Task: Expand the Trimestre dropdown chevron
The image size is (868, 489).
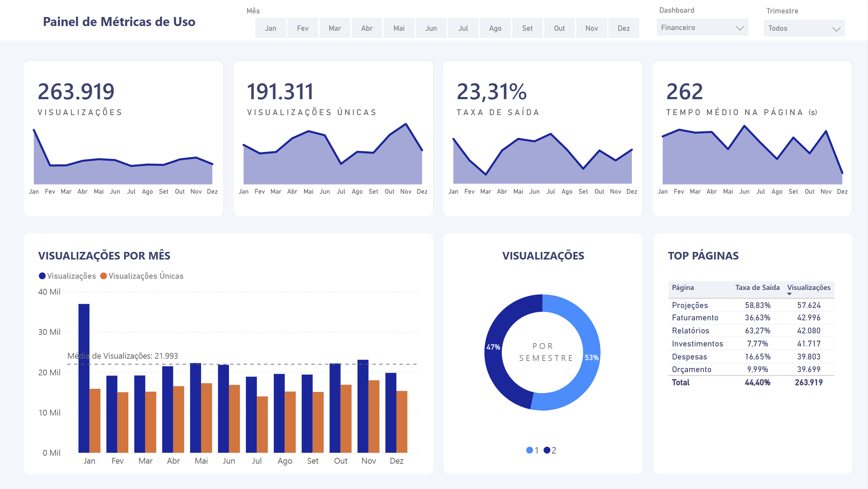Action: [x=836, y=29]
